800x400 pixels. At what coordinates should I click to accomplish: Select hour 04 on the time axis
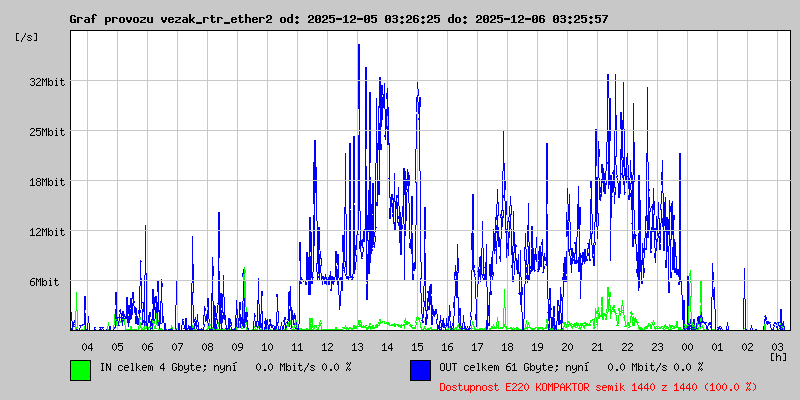(x=87, y=346)
